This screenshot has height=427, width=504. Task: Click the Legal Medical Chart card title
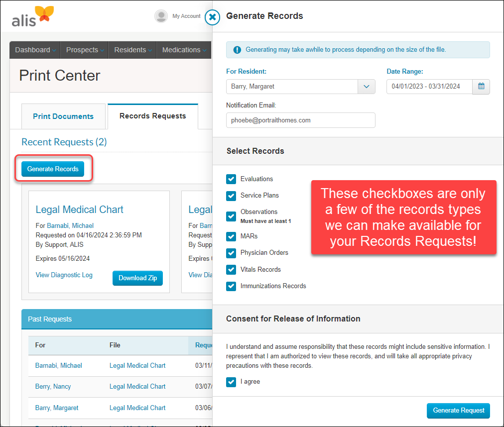pos(79,210)
